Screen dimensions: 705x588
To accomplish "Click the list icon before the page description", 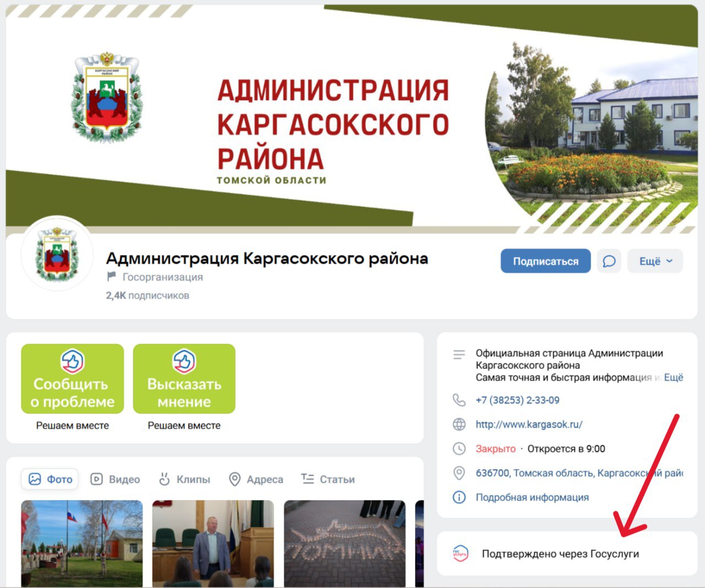I will [x=459, y=355].
